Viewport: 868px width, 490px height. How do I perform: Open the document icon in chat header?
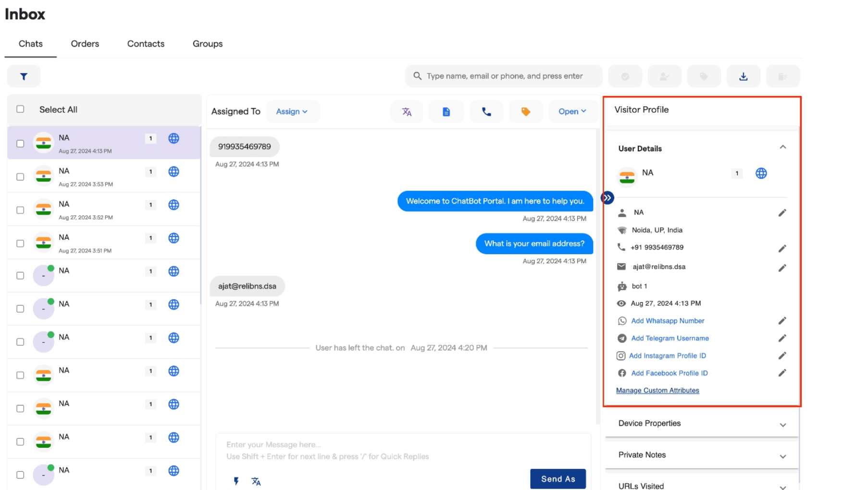(446, 111)
